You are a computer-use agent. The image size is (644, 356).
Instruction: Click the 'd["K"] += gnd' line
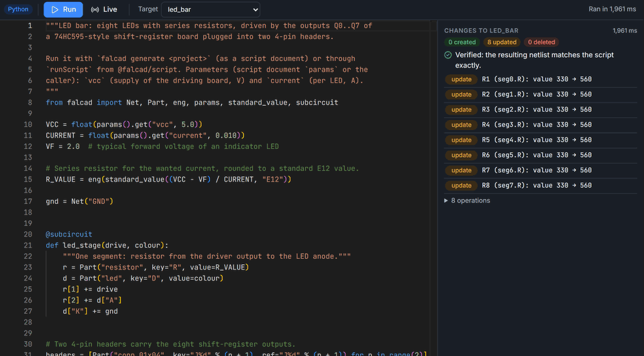(90, 311)
